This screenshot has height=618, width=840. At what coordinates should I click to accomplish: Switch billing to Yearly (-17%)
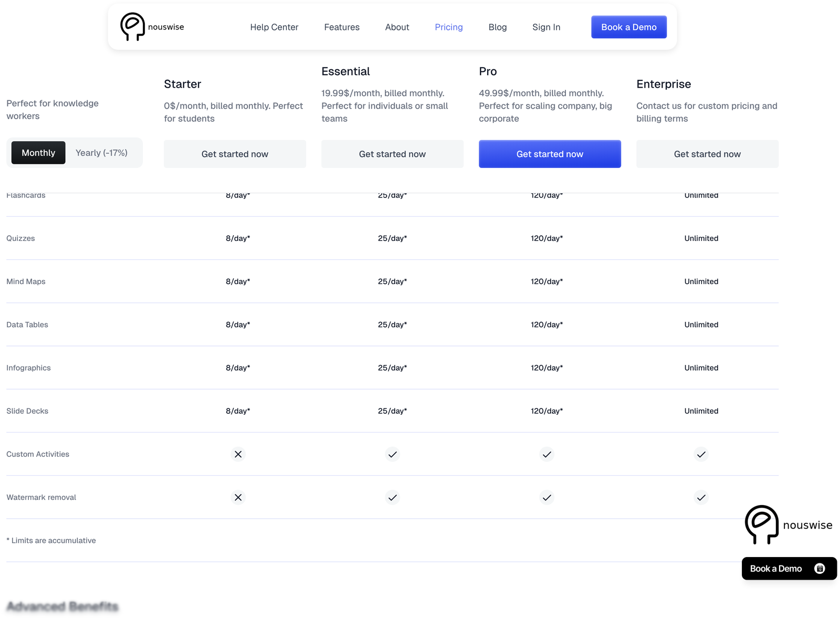click(x=101, y=153)
